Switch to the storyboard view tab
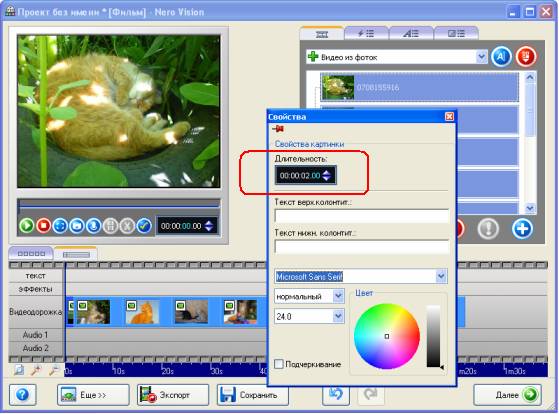The image size is (559, 414). point(31,254)
